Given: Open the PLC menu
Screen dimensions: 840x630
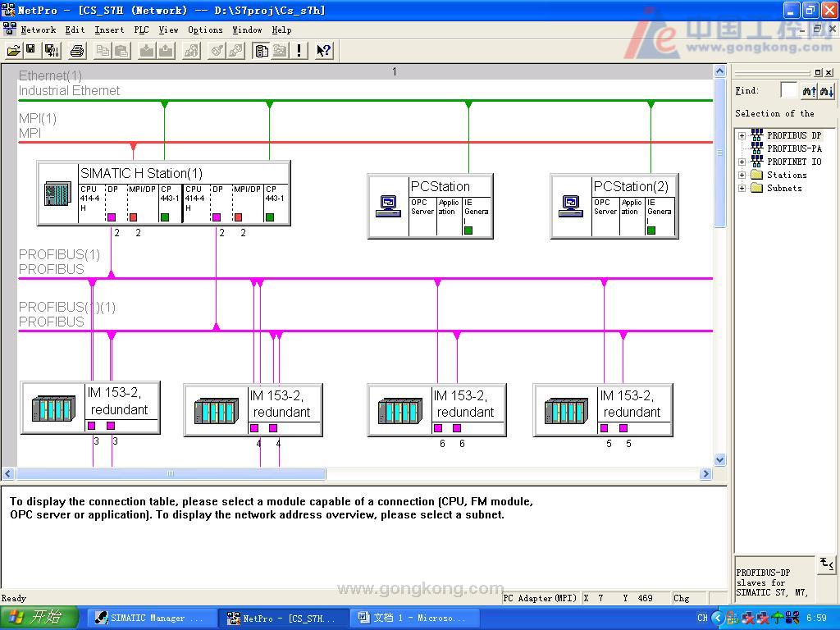Looking at the screenshot, I should tap(141, 30).
